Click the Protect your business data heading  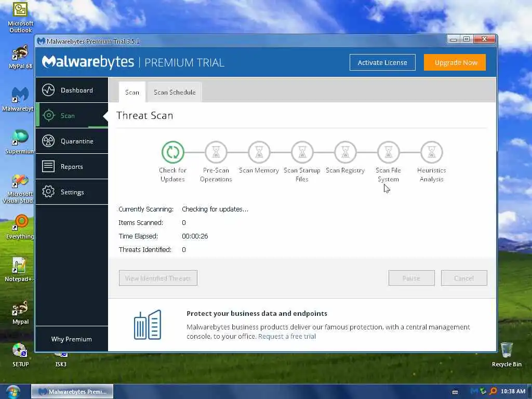coord(257,313)
